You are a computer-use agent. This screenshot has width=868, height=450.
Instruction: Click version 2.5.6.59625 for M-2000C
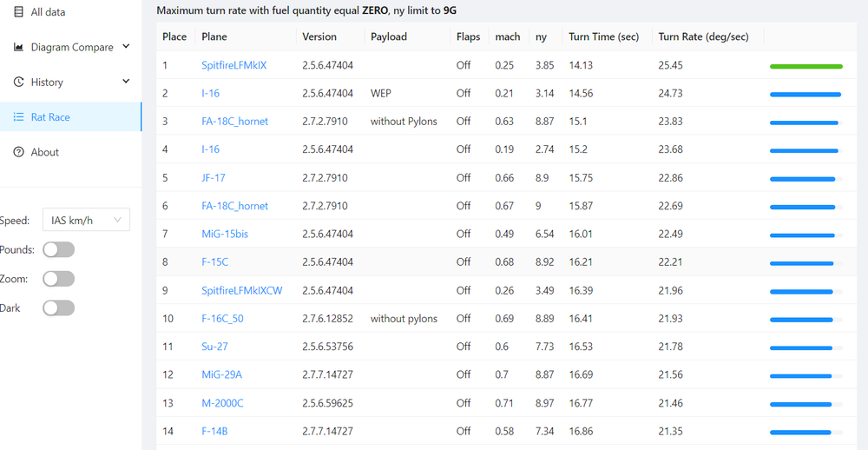tap(328, 403)
